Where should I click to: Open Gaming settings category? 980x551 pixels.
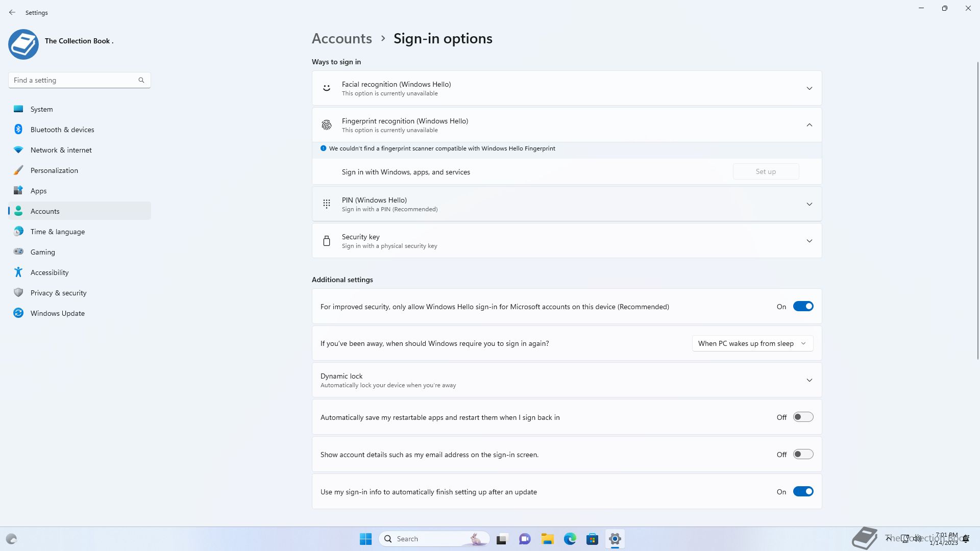coord(80,252)
